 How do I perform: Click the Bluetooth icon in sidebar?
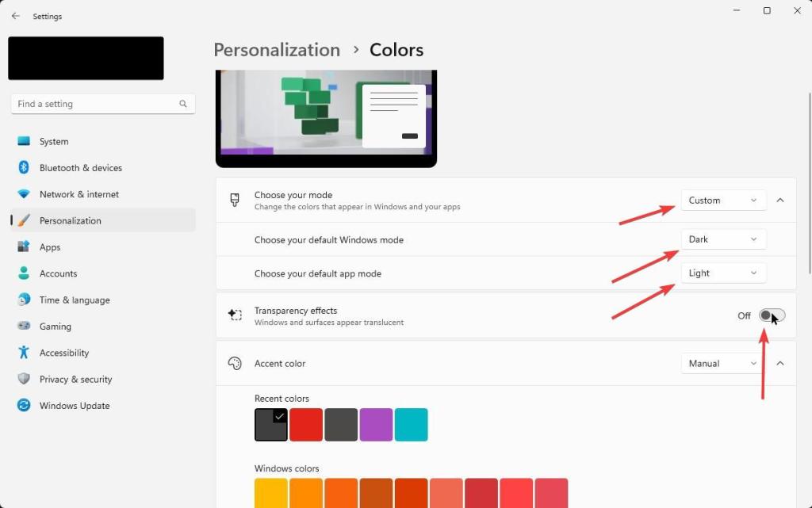tap(24, 167)
